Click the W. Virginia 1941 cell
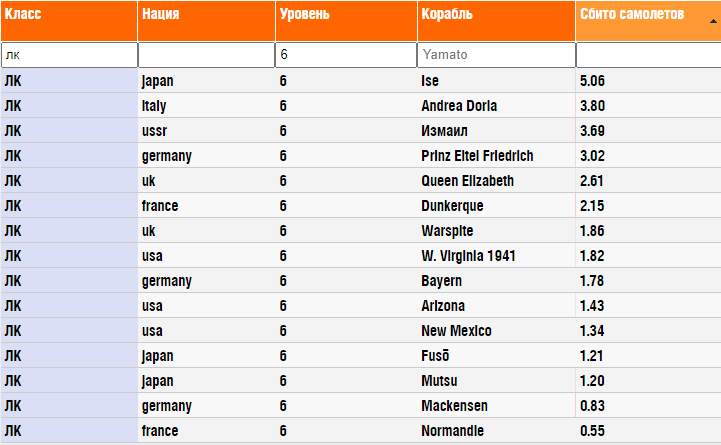 pos(496,256)
